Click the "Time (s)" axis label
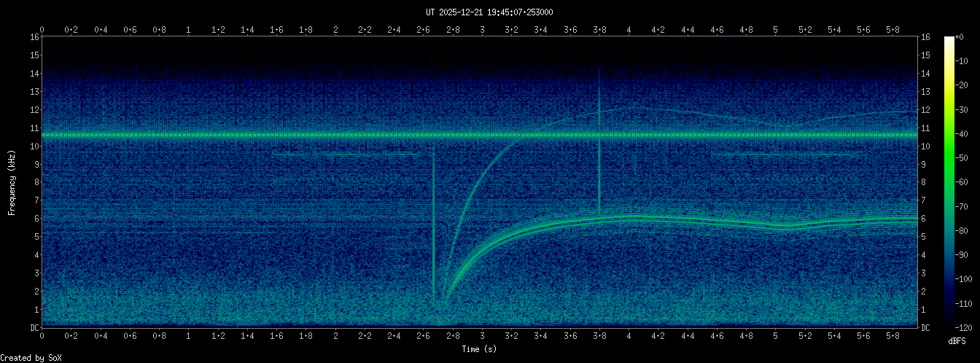The width and height of the screenshot is (980, 363). [481, 349]
